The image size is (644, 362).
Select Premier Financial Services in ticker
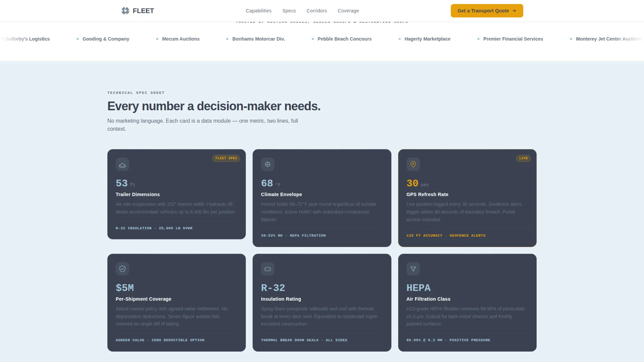513,39
